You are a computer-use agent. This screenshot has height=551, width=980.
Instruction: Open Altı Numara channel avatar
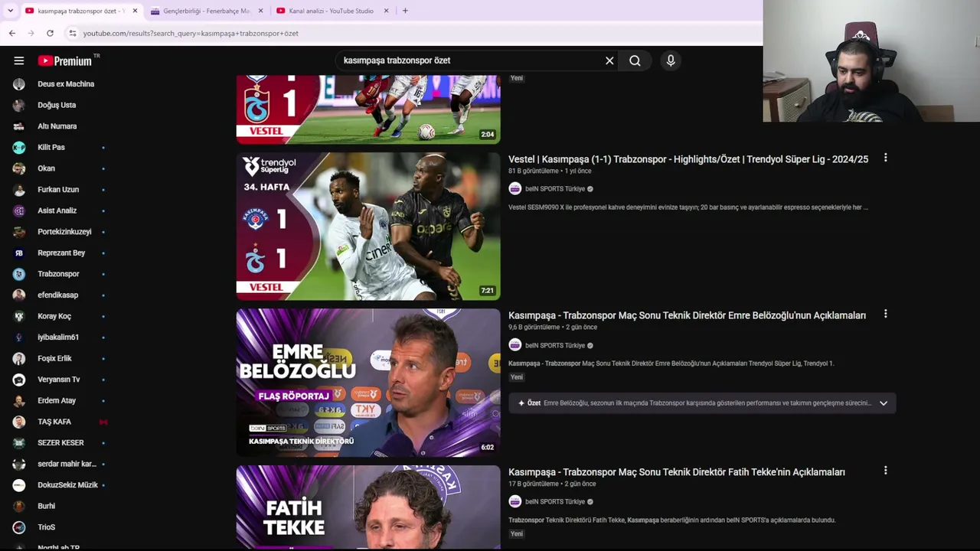point(19,126)
